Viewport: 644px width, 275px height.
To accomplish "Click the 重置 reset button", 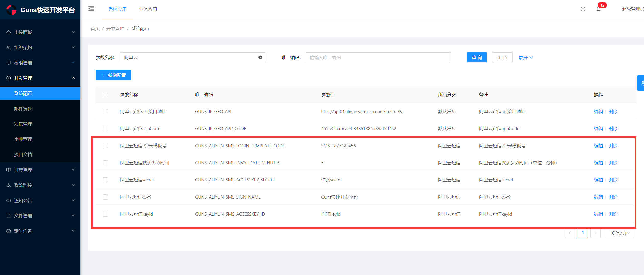I will click(502, 57).
